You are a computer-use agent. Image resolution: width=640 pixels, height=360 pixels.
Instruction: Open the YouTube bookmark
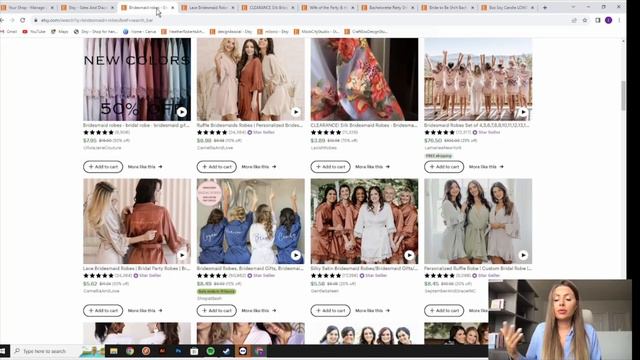click(34, 31)
